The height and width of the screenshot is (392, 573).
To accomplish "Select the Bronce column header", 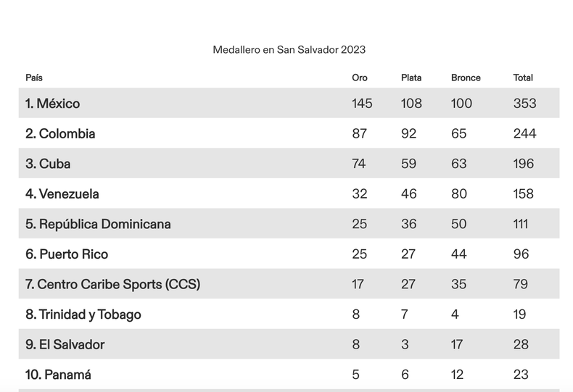I will 466,78.
